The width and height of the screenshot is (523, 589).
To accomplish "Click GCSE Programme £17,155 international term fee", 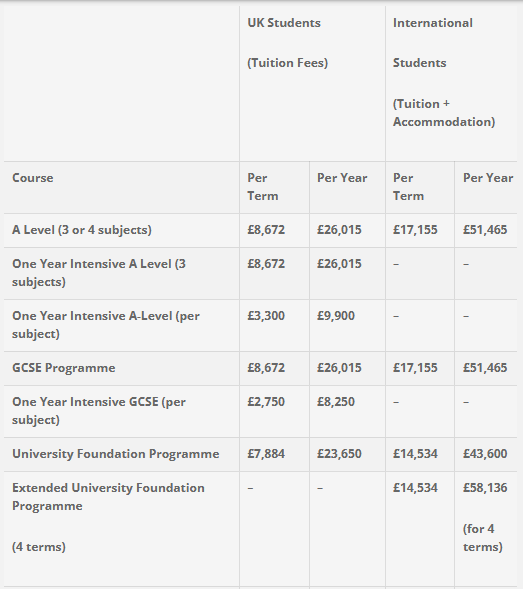I will (x=415, y=368).
